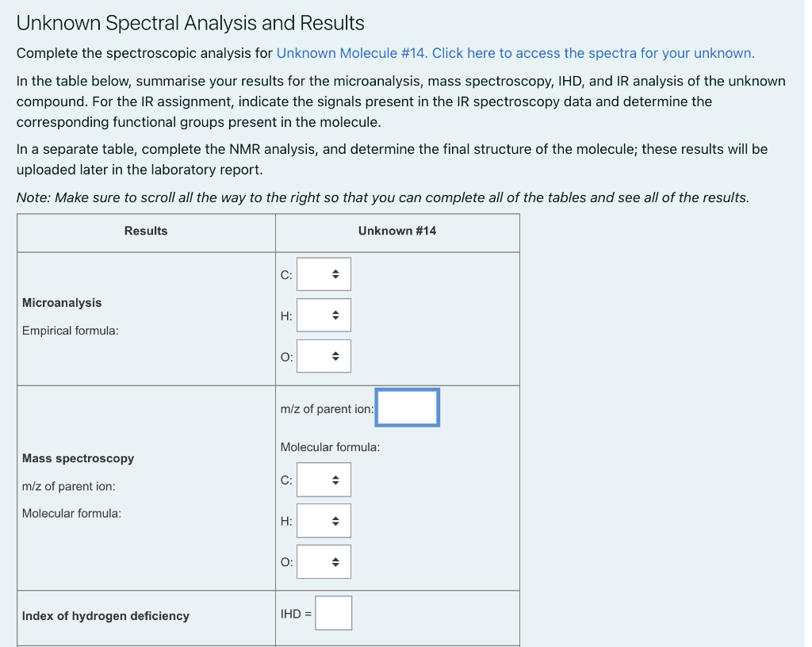
Task: Open the Molecular formula H dropdown
Action: coord(323,520)
